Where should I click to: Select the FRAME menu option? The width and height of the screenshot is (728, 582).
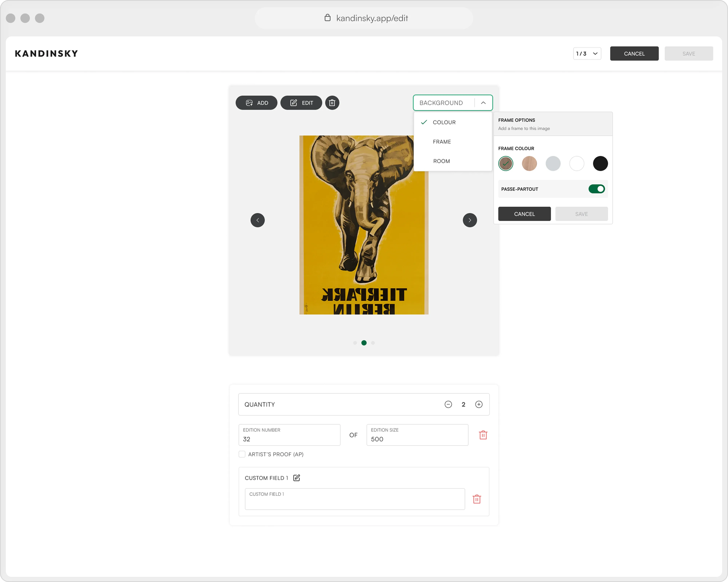[x=452, y=142]
